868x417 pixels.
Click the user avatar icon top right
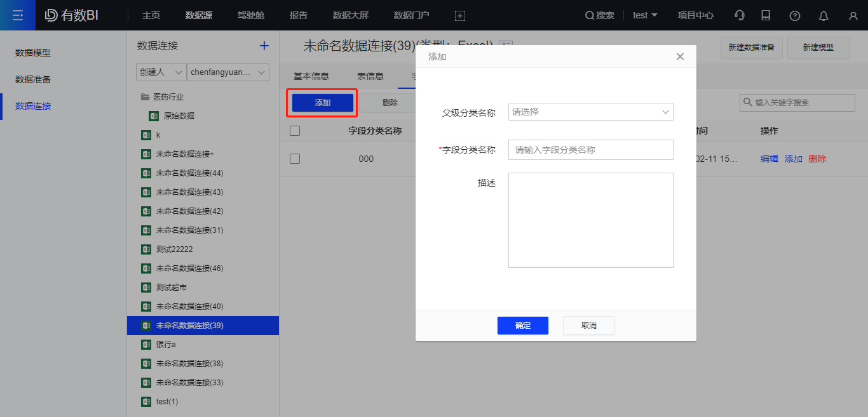[853, 15]
